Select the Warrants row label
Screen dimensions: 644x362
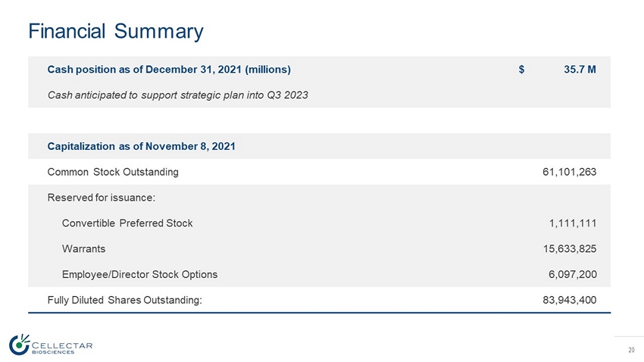pos(83,248)
